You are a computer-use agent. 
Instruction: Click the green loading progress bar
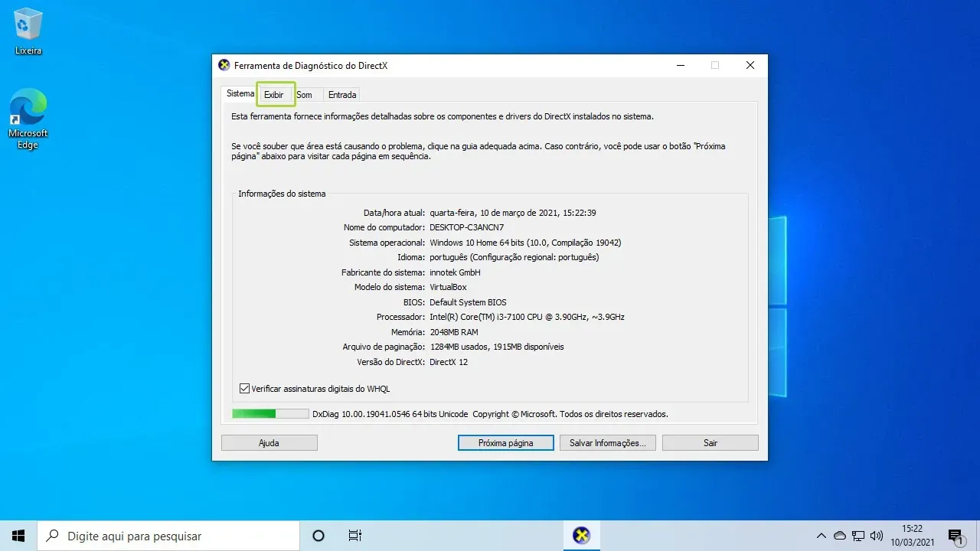(x=271, y=414)
